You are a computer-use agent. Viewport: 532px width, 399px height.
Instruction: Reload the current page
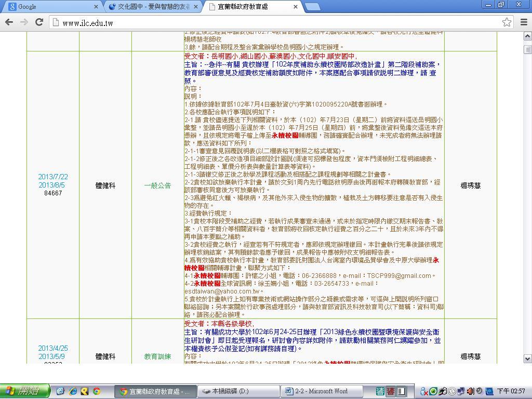(39, 22)
